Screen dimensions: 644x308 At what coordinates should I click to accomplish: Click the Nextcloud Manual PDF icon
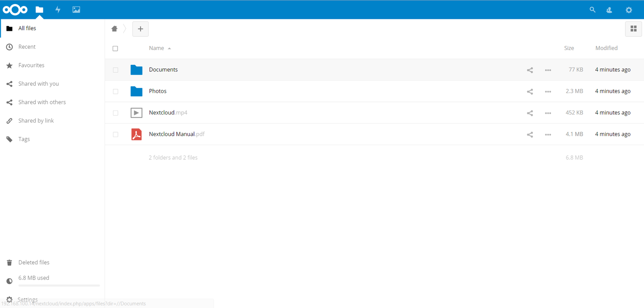tap(136, 134)
